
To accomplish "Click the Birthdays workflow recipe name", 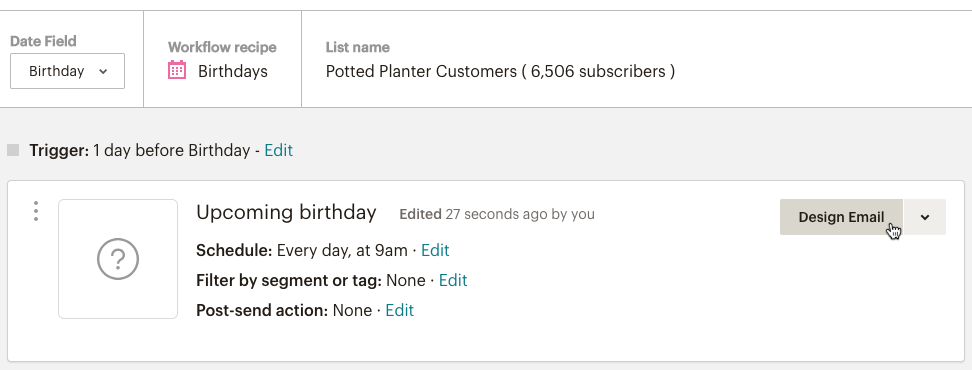I will click(232, 71).
